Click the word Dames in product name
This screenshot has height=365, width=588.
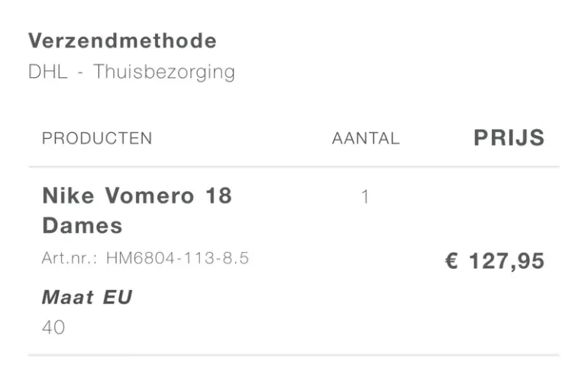[82, 225]
